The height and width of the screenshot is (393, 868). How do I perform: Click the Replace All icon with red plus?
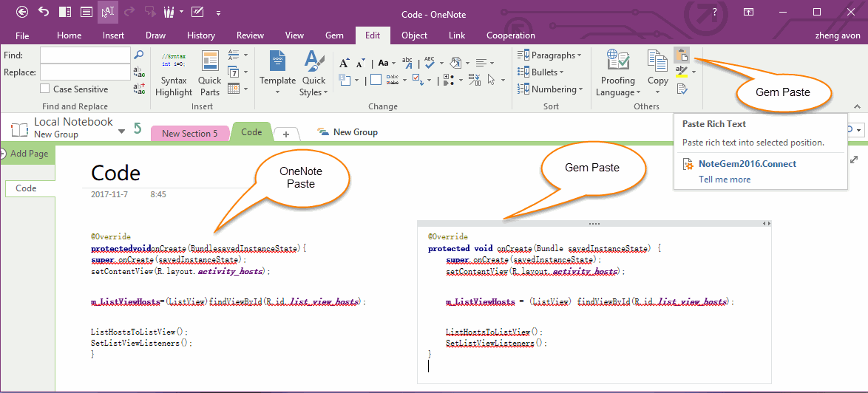pyautogui.click(x=139, y=89)
